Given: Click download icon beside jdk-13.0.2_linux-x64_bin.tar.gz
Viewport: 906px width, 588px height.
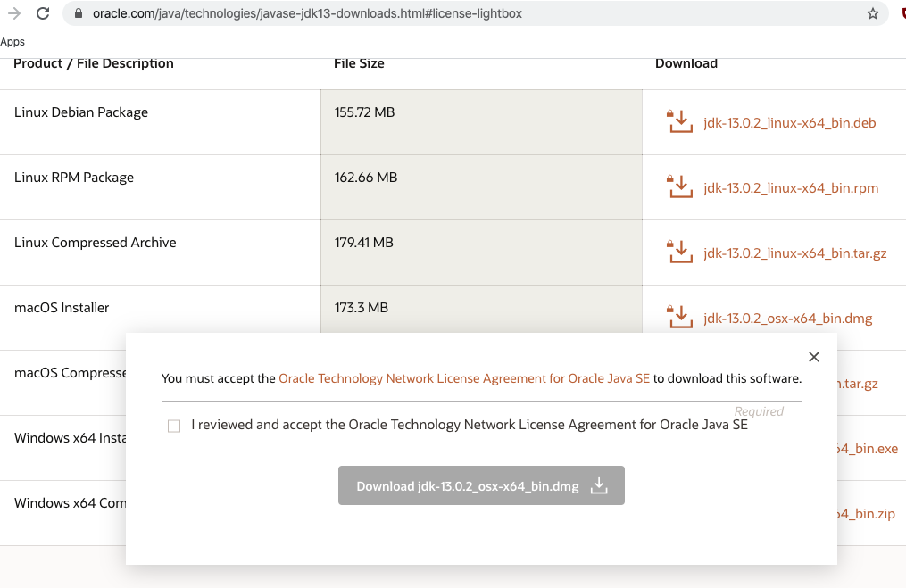Looking at the screenshot, I should (x=680, y=253).
